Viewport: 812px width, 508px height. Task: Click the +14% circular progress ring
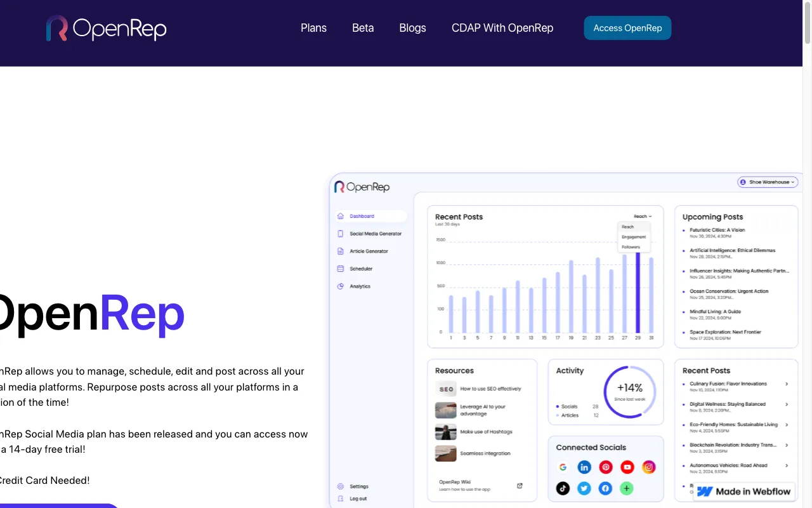coord(630,392)
